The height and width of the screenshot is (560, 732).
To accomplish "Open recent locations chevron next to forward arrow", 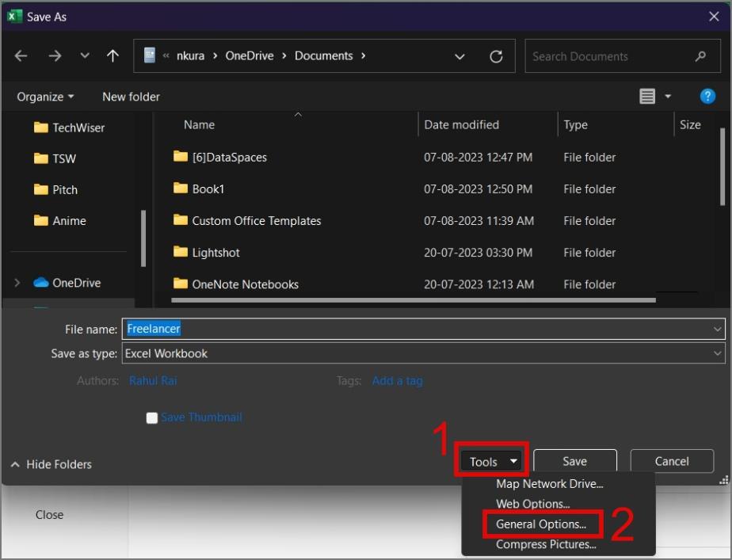I will pos(85,55).
